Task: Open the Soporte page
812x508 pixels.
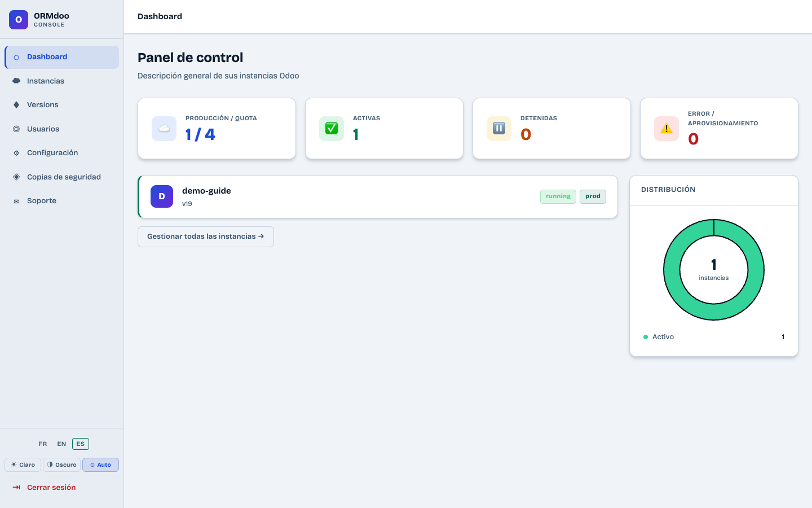Action: [x=62, y=201]
